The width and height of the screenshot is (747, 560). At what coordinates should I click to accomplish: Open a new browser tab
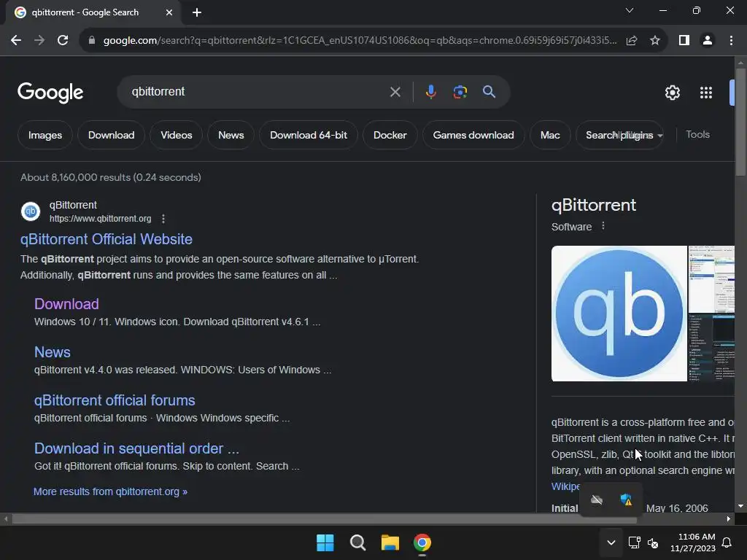(197, 12)
